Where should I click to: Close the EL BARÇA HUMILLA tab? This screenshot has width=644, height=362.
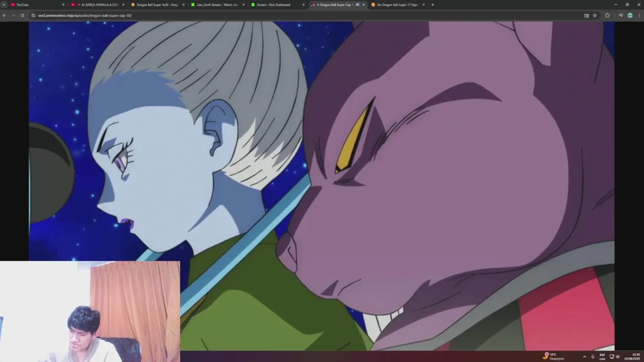[x=123, y=5]
